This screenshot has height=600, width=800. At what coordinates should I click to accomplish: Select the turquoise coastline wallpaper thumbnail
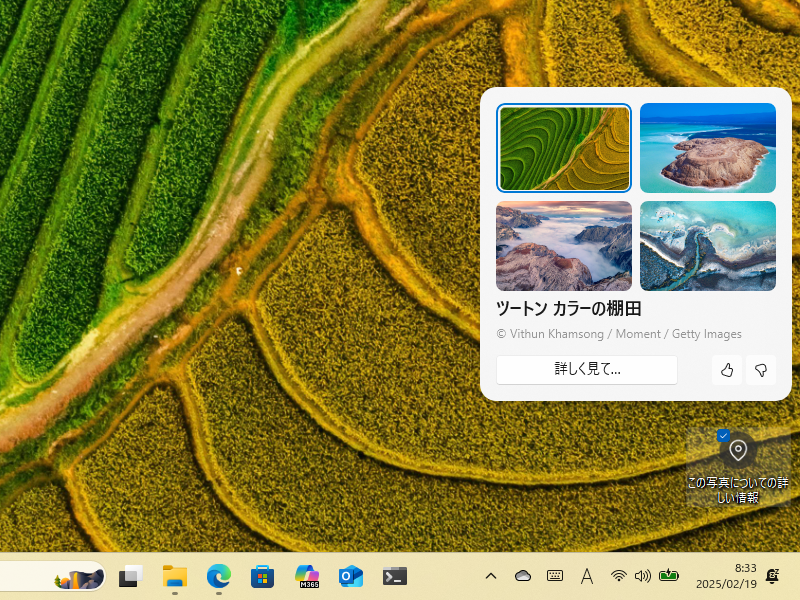tap(708, 148)
